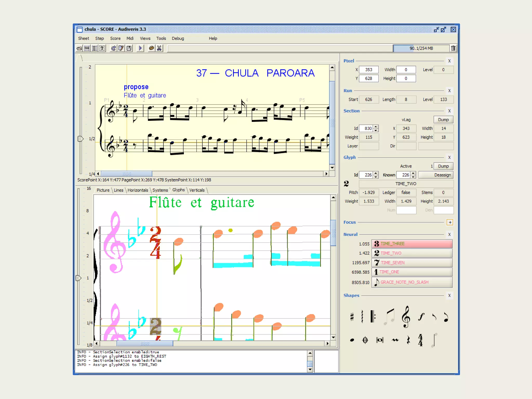Click the Deassign button
The width and height of the screenshot is (532, 399).
click(436, 175)
